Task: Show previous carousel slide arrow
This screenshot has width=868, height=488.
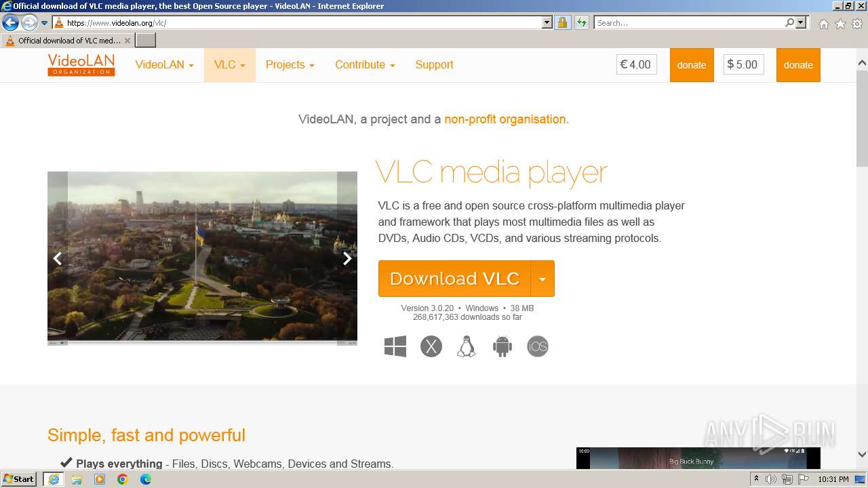Action: (x=58, y=258)
